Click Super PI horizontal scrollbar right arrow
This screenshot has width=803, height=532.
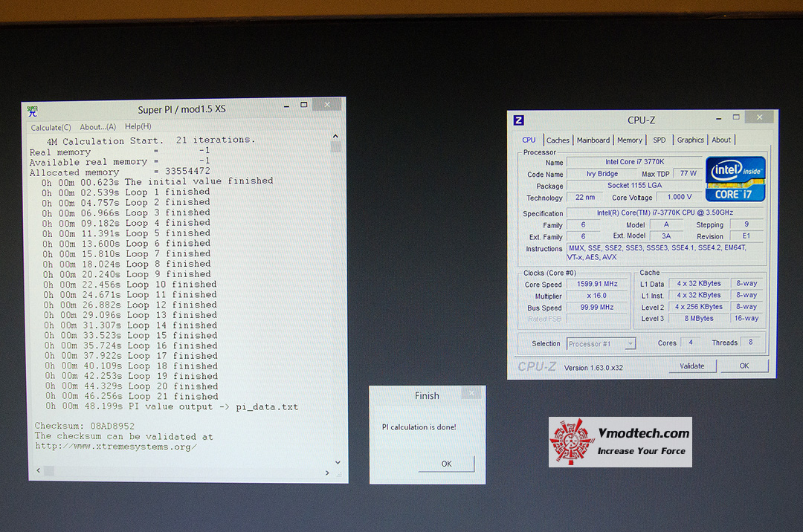(327, 473)
